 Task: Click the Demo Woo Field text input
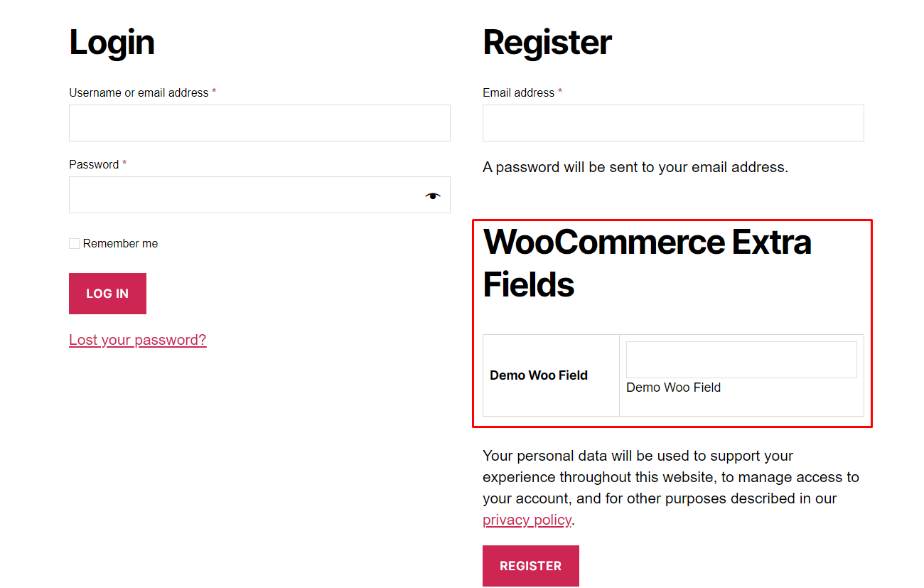pos(741,360)
